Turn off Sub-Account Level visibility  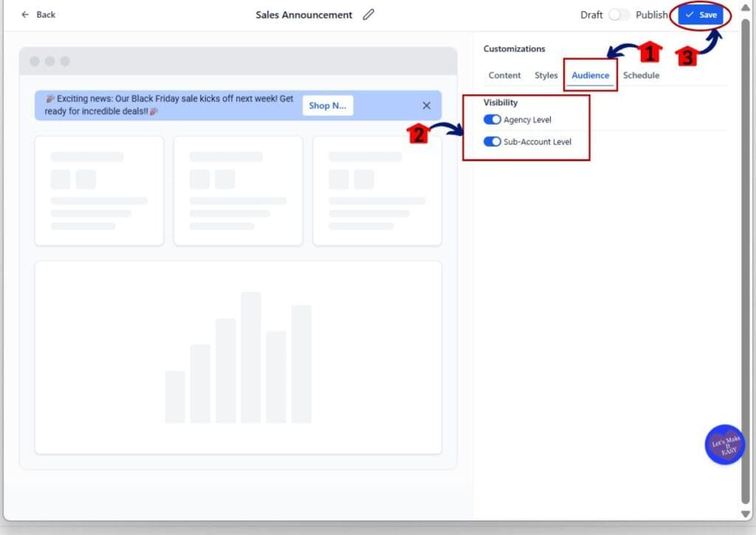(492, 142)
